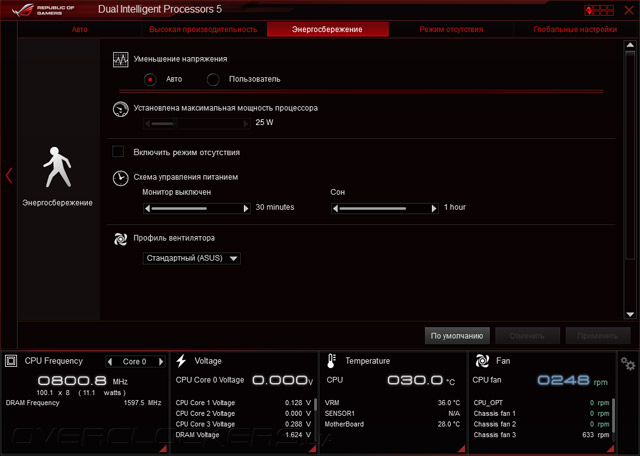Expand Temperature panel corner triangle
Viewport: 640px width, 456px height.
(x=462, y=449)
